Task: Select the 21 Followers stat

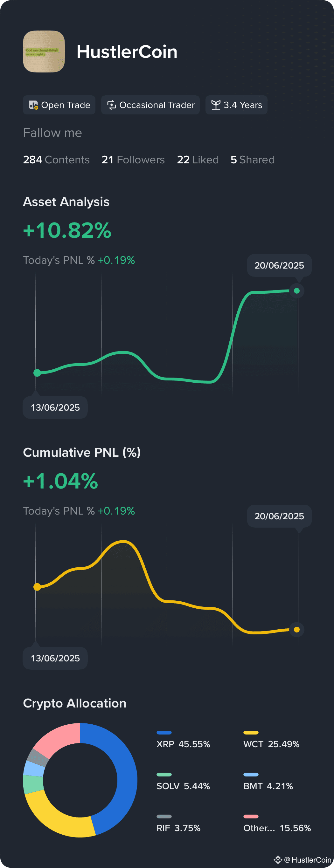Action: pyautogui.click(x=133, y=160)
